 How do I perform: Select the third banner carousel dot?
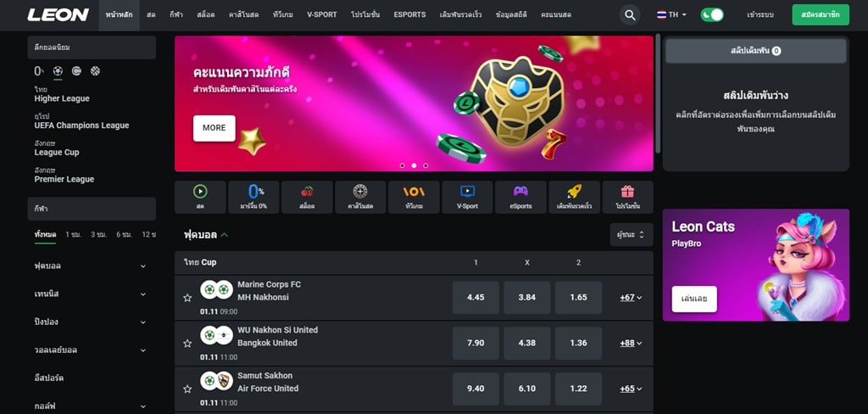pos(426,165)
